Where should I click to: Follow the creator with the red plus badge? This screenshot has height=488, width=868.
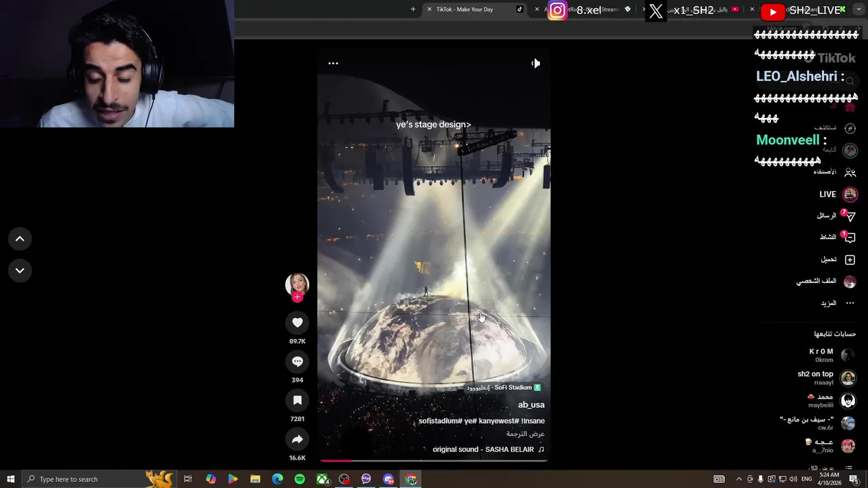[297, 297]
